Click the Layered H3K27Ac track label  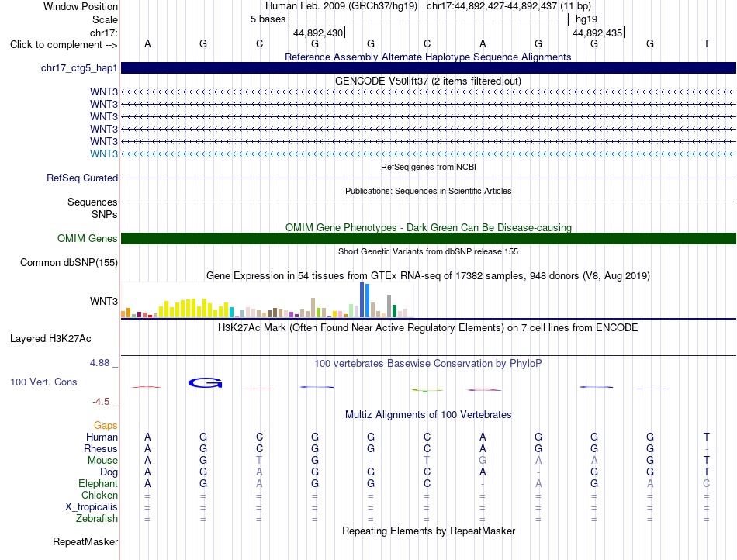pos(50,339)
